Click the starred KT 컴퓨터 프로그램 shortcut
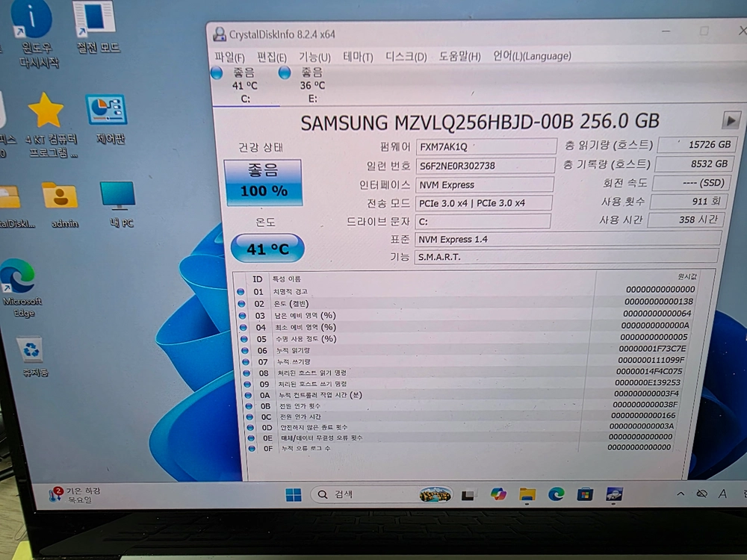This screenshot has height=560, width=747. click(48, 125)
